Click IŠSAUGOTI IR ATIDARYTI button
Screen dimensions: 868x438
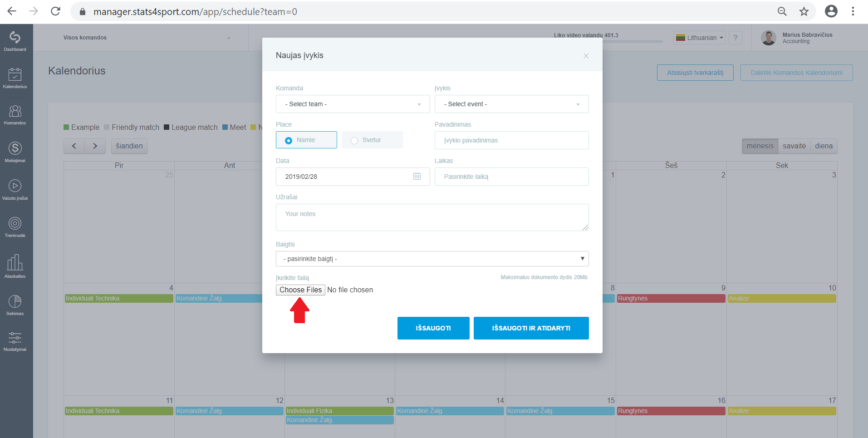(x=531, y=328)
